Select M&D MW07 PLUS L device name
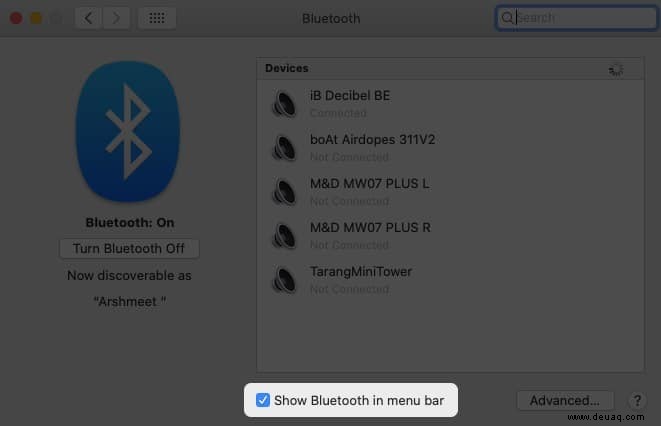 tap(369, 184)
